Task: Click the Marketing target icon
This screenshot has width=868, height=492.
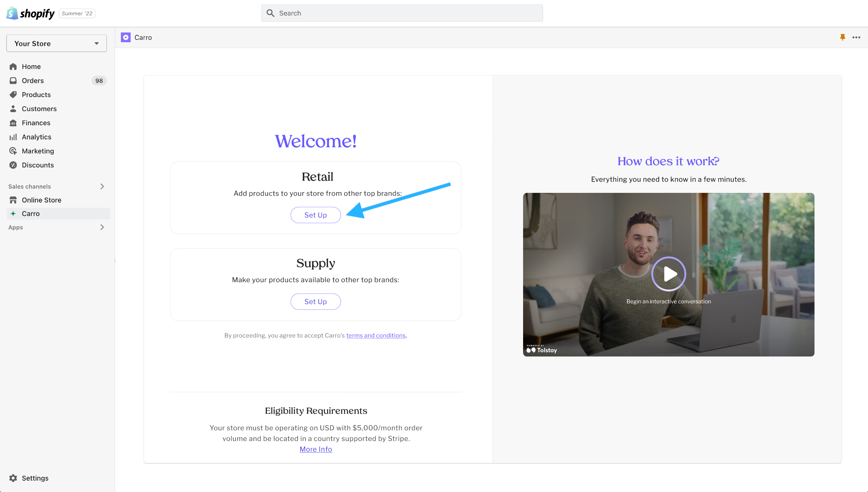Action: tap(13, 151)
